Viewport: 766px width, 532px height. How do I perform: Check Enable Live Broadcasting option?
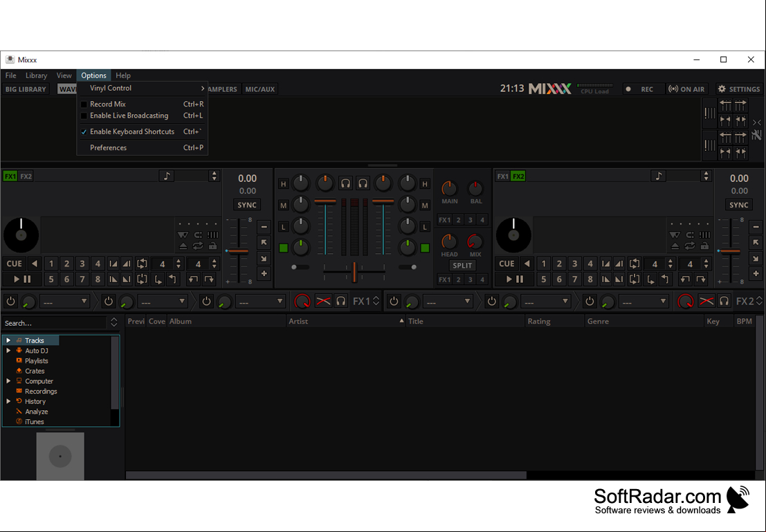(x=142, y=116)
